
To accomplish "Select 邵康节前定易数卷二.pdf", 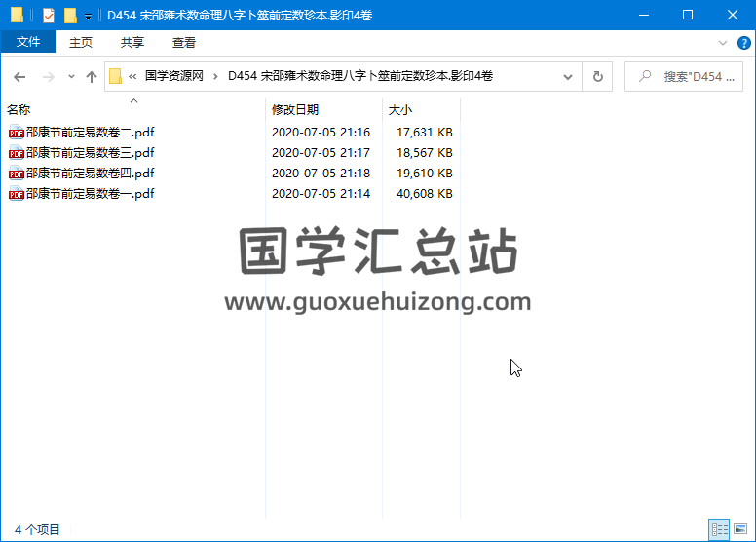I will [x=91, y=133].
